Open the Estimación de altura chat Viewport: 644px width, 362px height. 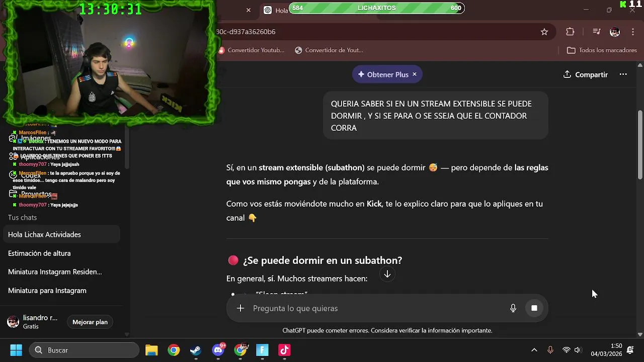61,253
